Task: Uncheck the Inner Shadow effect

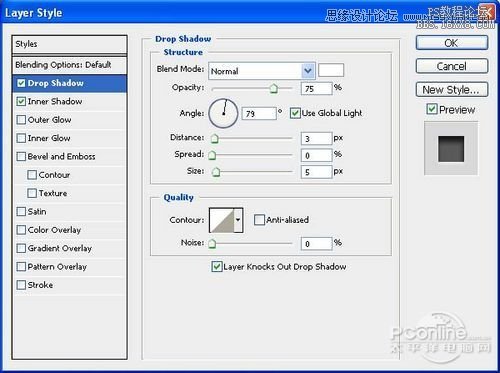Action: pos(21,101)
